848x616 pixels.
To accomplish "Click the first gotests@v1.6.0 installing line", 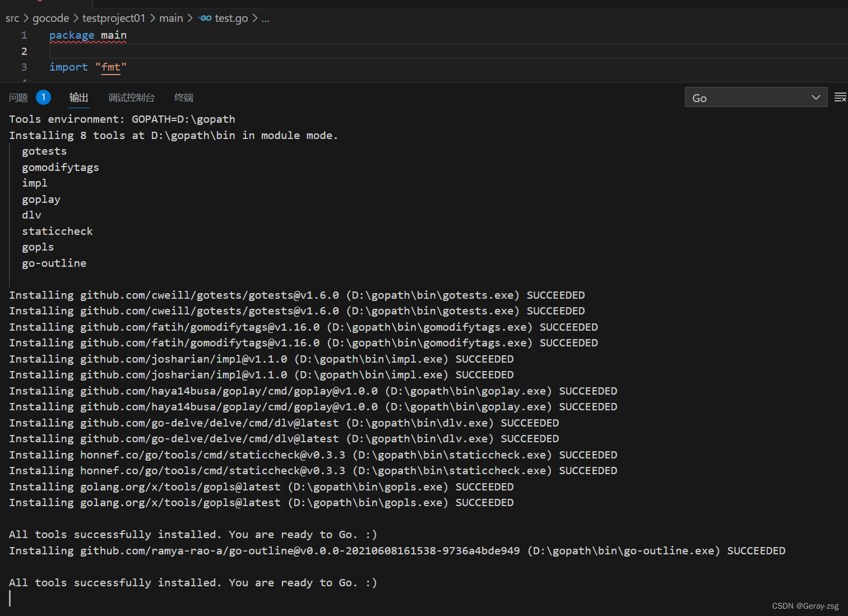I will pos(297,295).
